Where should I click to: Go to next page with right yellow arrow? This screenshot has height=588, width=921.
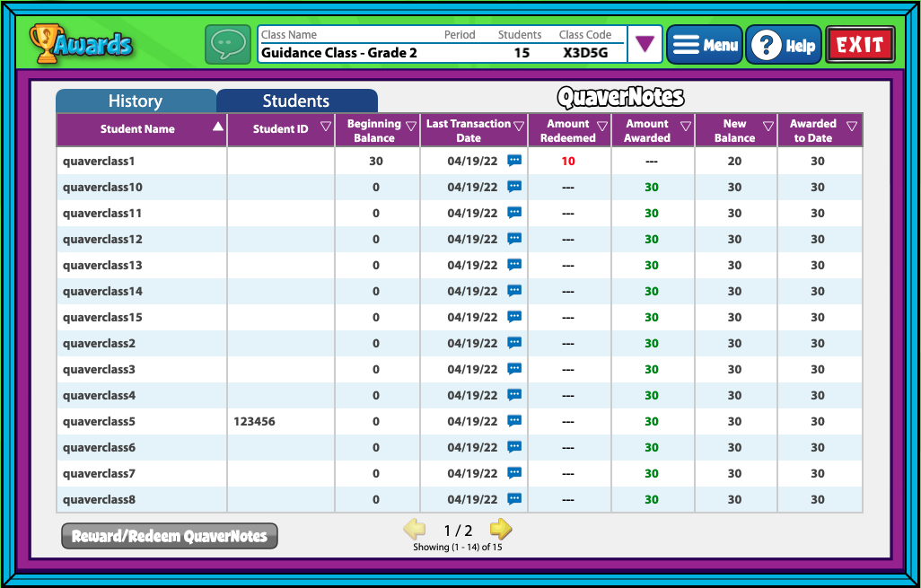[500, 530]
